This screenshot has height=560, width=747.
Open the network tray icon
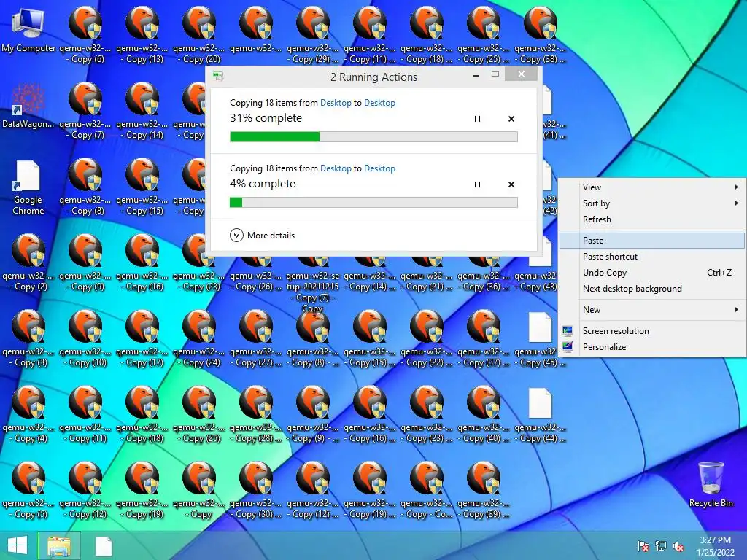click(x=661, y=546)
